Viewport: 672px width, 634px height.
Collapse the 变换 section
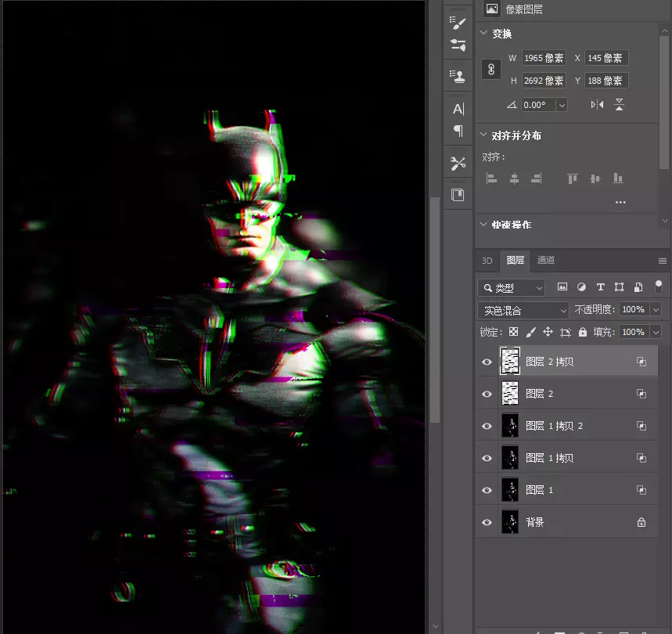tap(483, 33)
